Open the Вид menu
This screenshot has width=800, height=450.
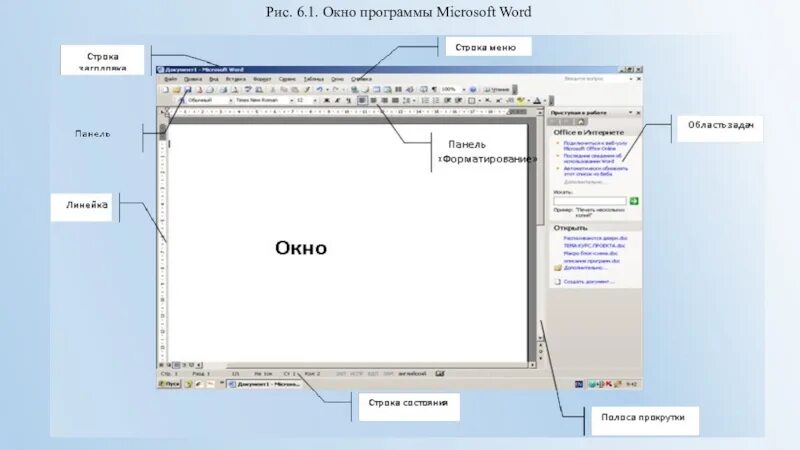[214, 79]
